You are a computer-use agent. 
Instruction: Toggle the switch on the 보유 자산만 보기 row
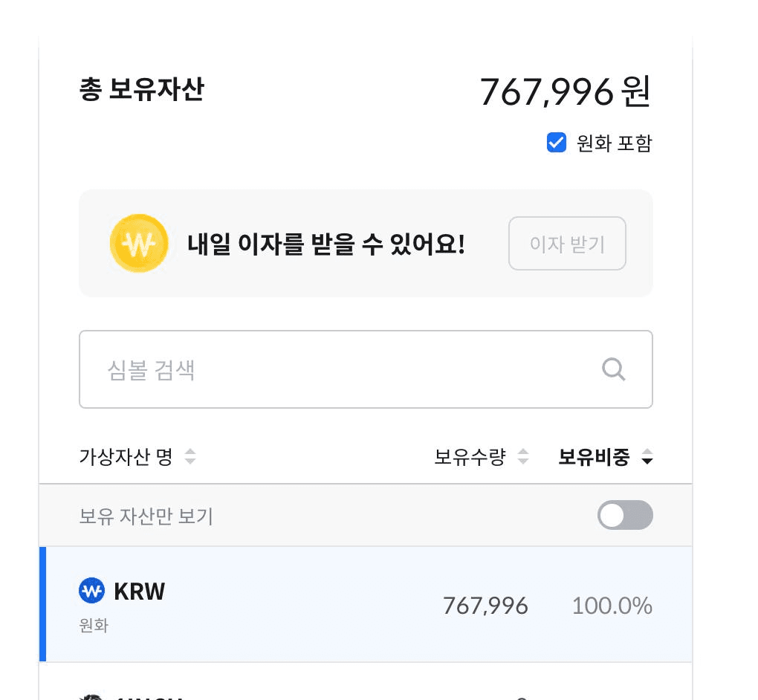[625, 515]
